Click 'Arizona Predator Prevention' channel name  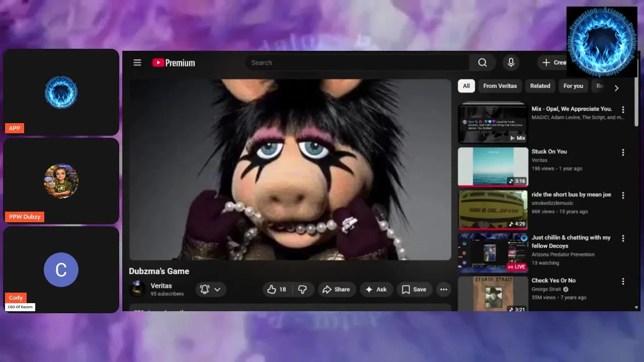pos(563,254)
